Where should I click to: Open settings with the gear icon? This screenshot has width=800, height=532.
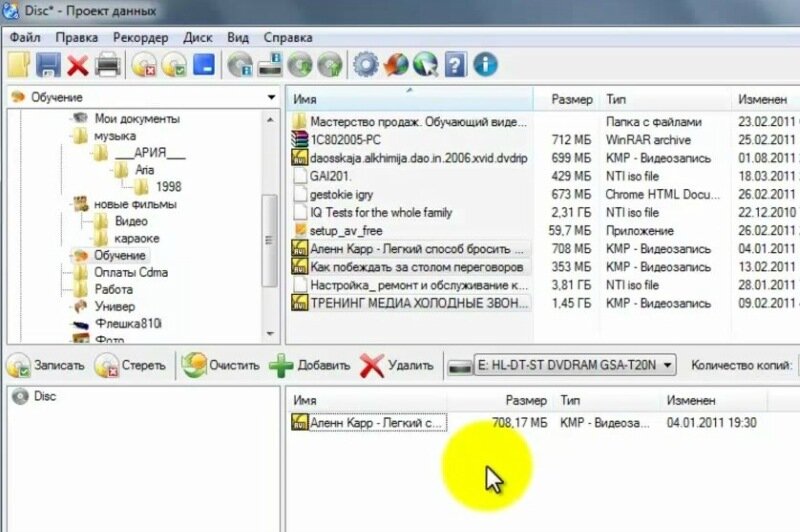tap(366, 65)
